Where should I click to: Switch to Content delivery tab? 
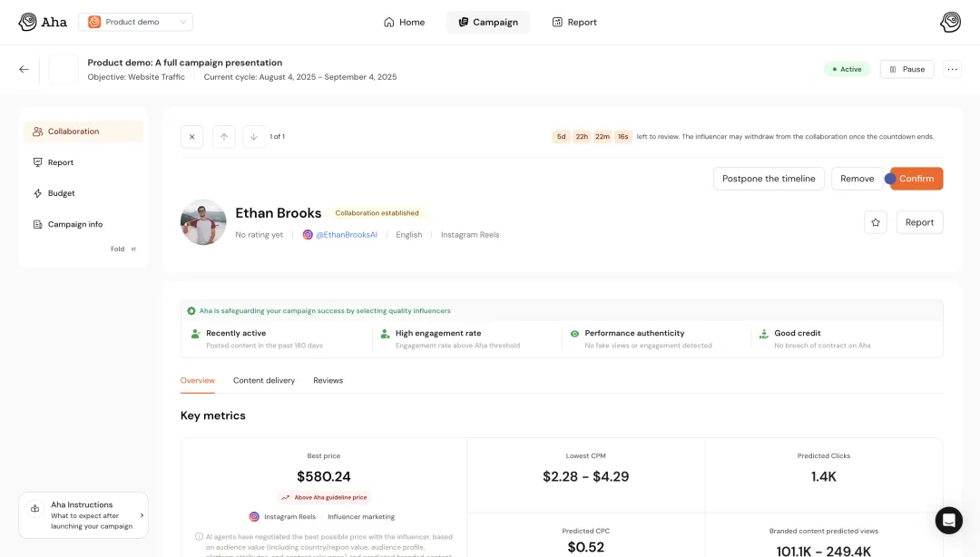[264, 380]
